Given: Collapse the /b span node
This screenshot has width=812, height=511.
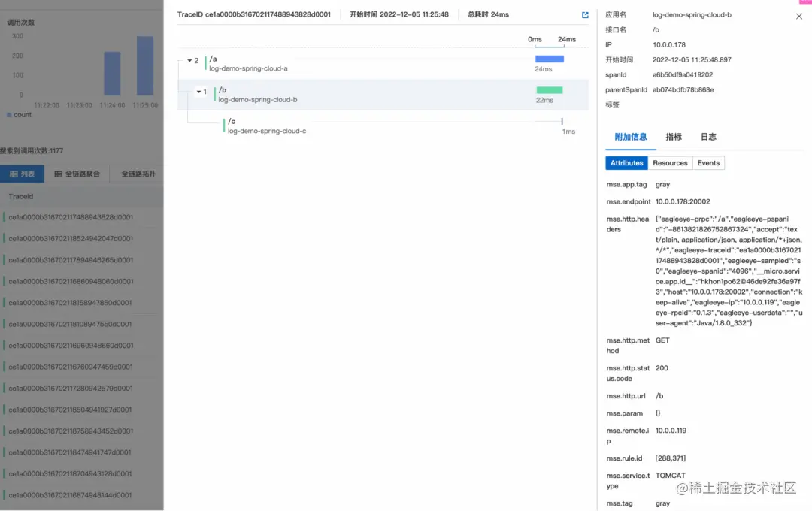Looking at the screenshot, I should coord(198,92).
